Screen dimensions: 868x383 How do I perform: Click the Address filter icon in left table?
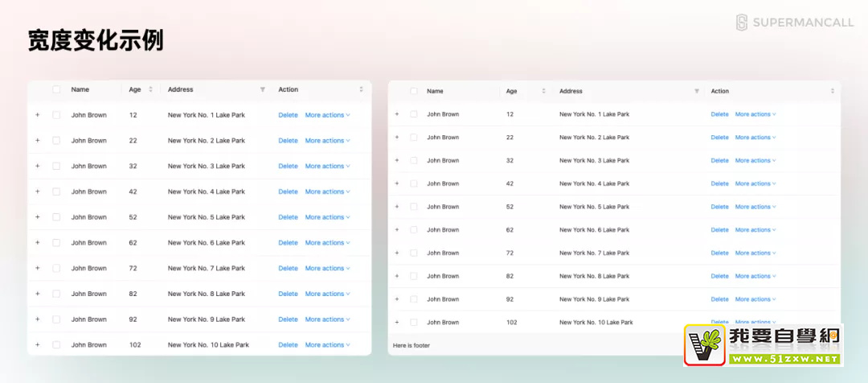(262, 89)
